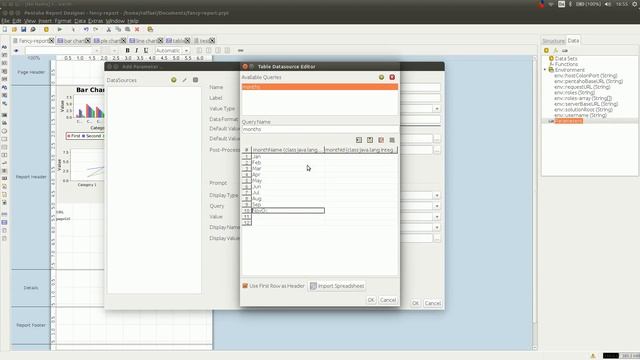Click the green Run preview arrow icon
640x360 pixels.
tap(60, 29)
